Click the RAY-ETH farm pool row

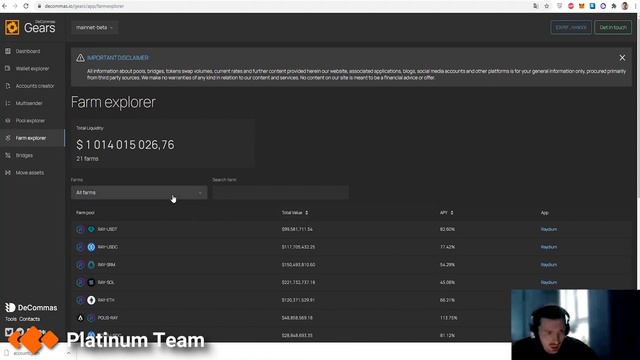tap(291, 300)
